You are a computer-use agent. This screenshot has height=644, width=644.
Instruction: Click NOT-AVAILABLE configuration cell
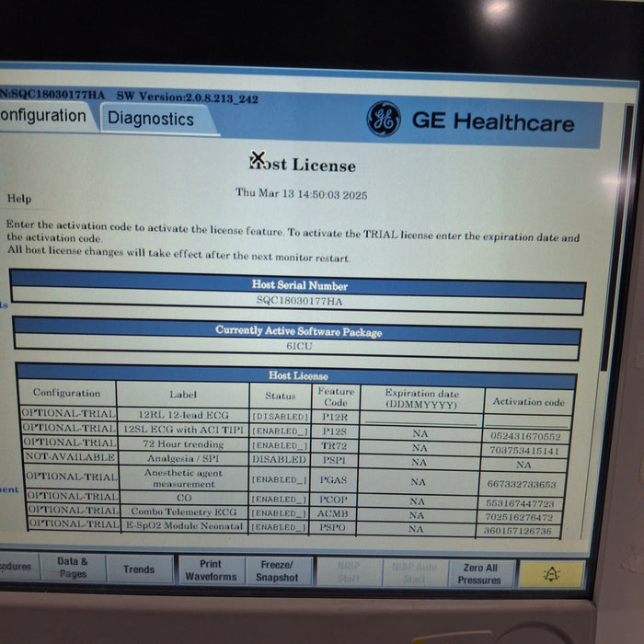pyautogui.click(x=70, y=456)
